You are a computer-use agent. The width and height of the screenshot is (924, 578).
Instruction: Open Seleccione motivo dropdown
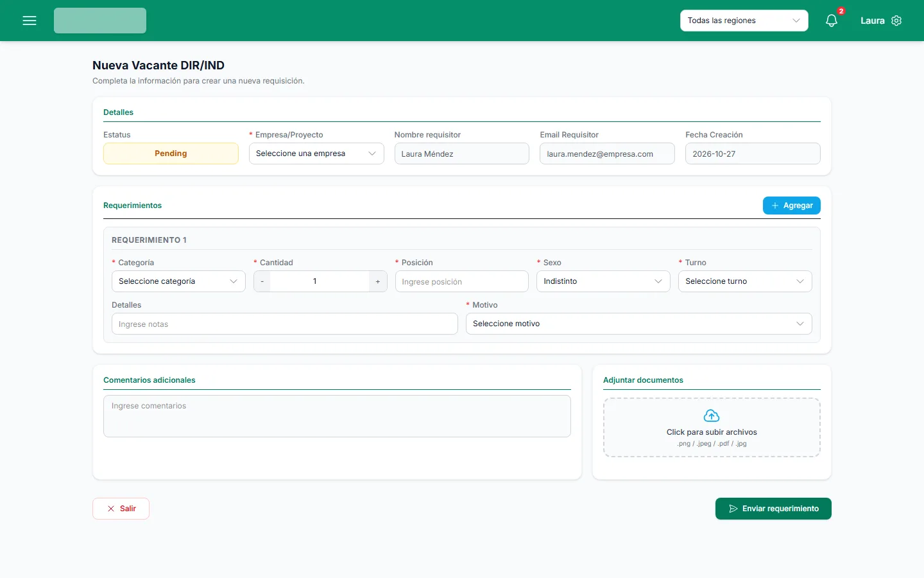(639, 324)
